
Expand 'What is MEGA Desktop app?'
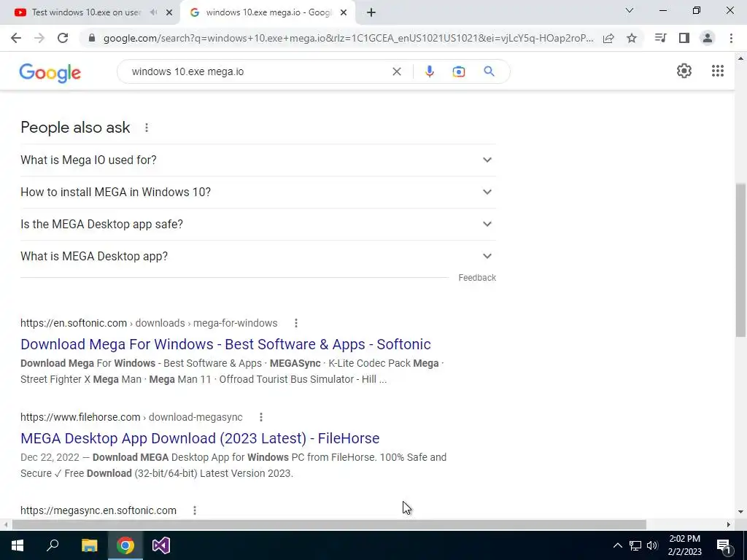258,256
